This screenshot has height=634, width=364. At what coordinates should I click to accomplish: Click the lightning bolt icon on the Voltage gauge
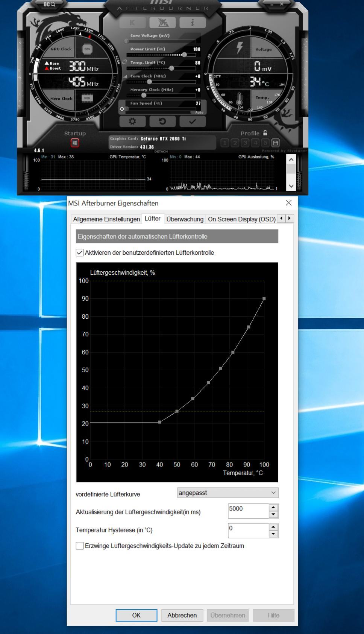240,48
